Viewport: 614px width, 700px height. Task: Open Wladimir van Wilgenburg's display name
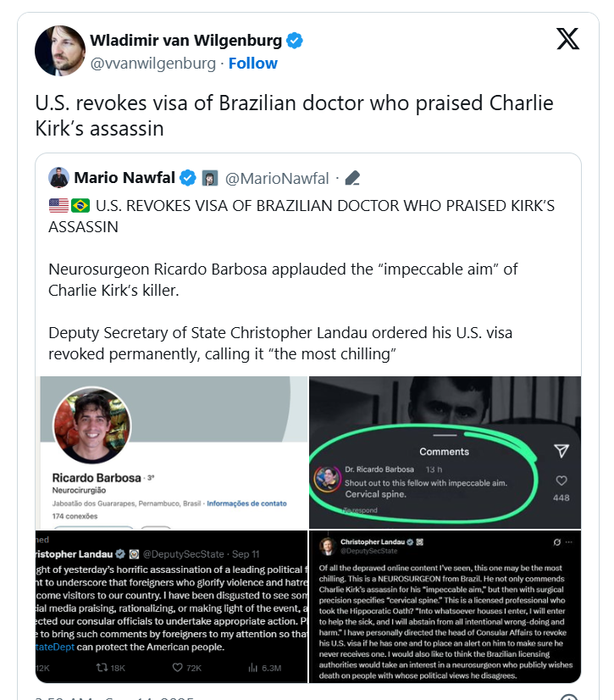pos(186,40)
